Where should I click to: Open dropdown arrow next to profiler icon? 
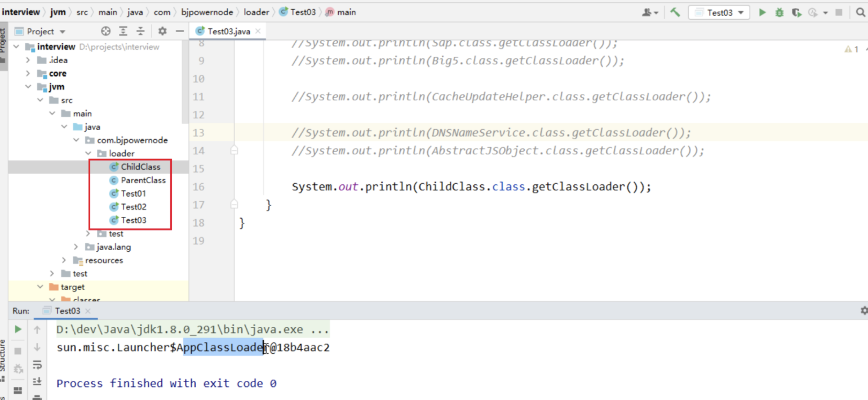tap(825, 12)
